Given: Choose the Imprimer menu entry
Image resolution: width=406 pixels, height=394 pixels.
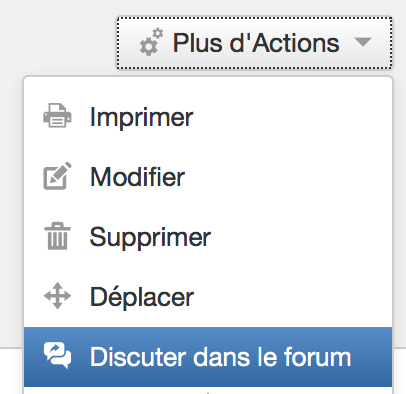Looking at the screenshot, I should point(208,117).
